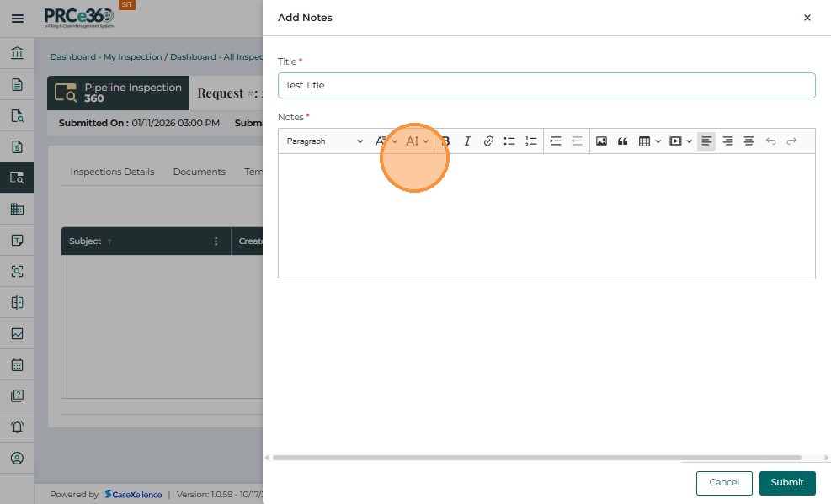Open Subject column options menu
The image size is (831, 504).
216,241
